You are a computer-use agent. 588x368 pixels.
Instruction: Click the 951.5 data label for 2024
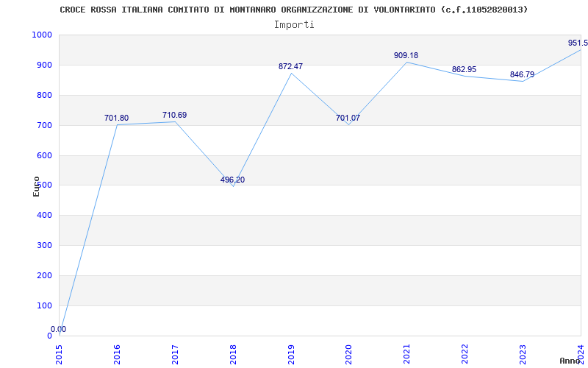point(578,43)
